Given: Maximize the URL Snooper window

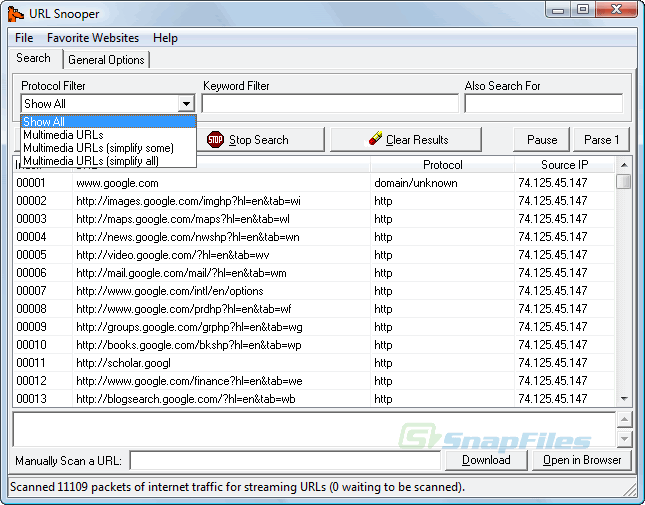Looking at the screenshot, I should point(582,9).
